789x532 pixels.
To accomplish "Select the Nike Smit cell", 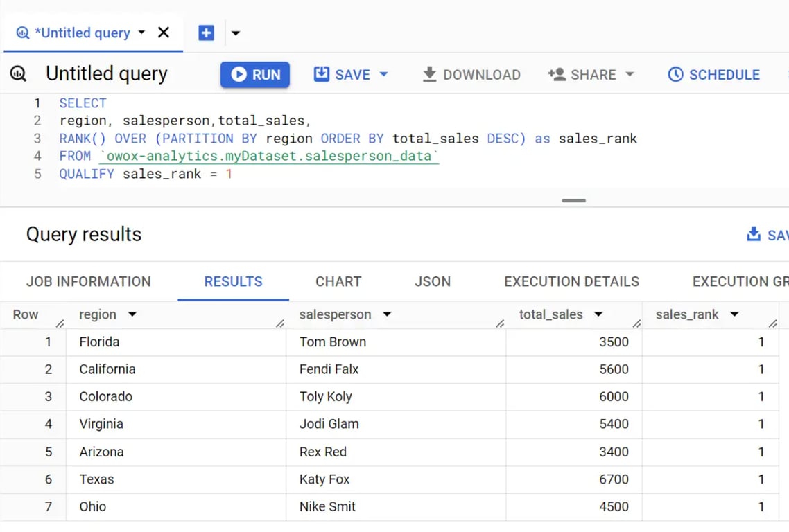I will tap(396, 507).
